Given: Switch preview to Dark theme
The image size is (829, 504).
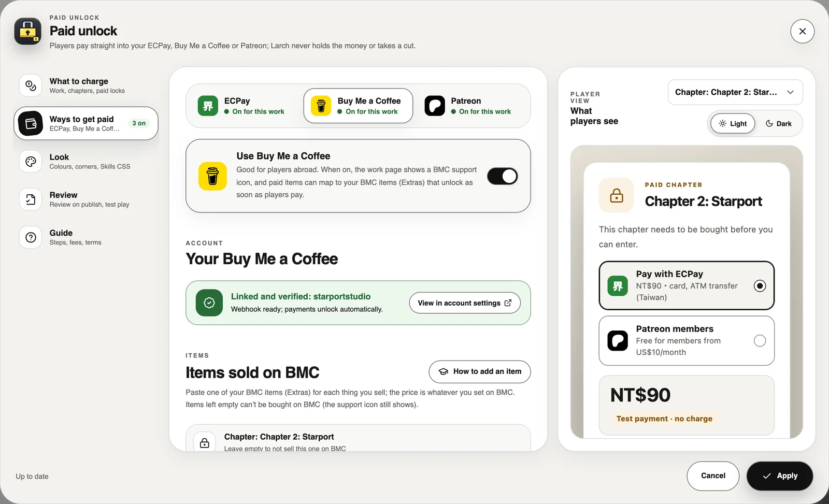Looking at the screenshot, I should click(x=778, y=124).
